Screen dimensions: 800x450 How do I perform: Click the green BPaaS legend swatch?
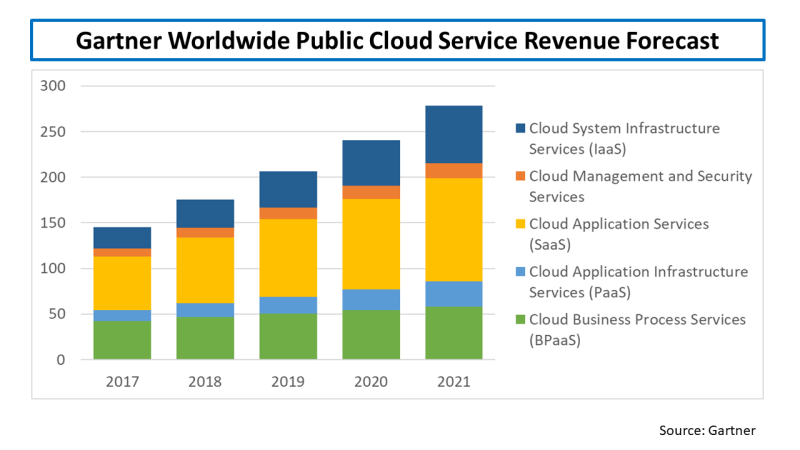click(519, 320)
